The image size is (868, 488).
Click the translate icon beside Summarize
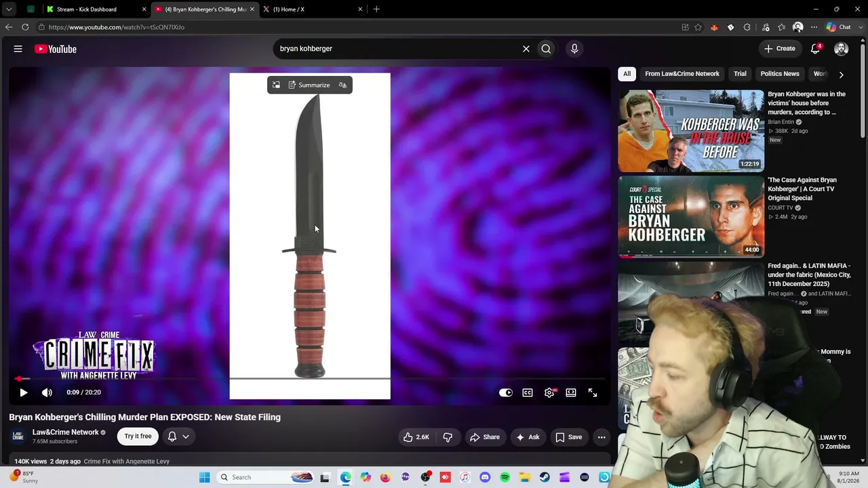[x=342, y=85]
